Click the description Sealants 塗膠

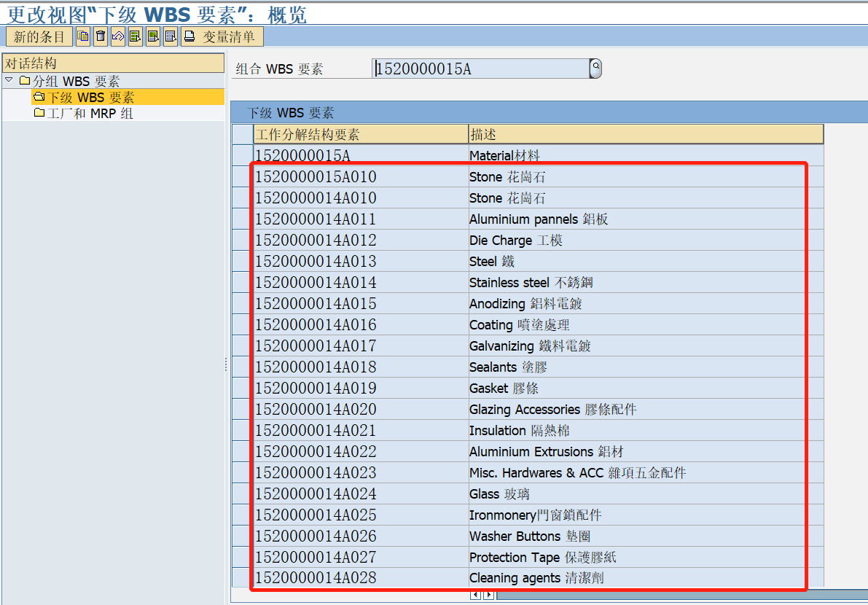[508, 367]
